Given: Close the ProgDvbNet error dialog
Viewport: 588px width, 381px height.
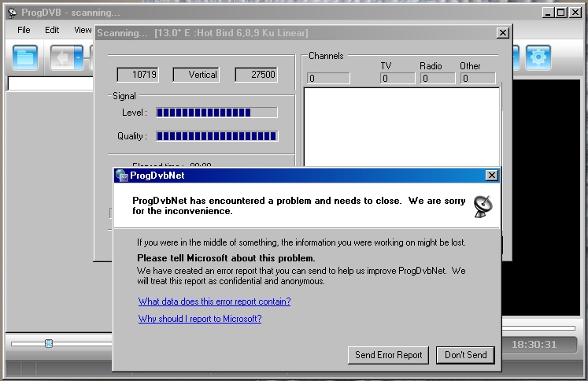Looking at the screenshot, I should pyautogui.click(x=492, y=176).
